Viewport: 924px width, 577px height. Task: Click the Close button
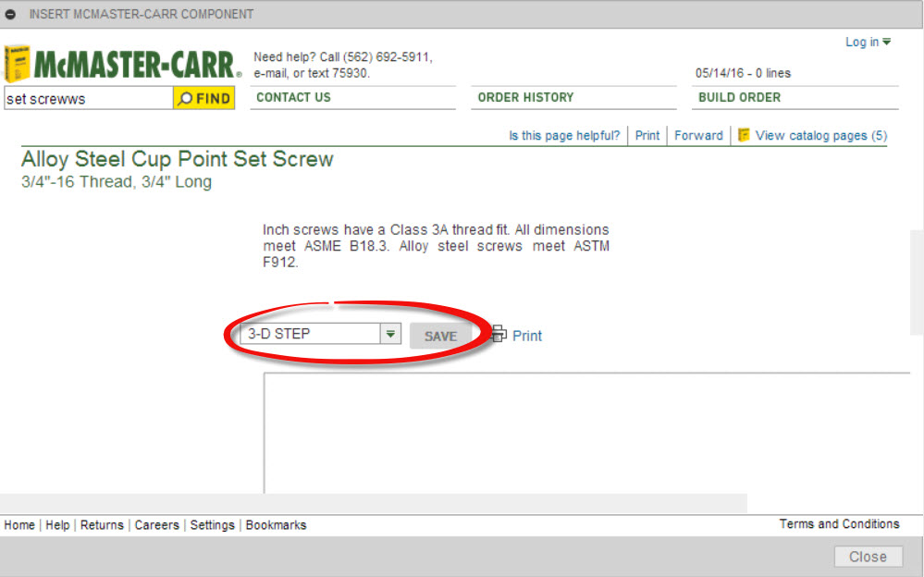click(x=868, y=557)
